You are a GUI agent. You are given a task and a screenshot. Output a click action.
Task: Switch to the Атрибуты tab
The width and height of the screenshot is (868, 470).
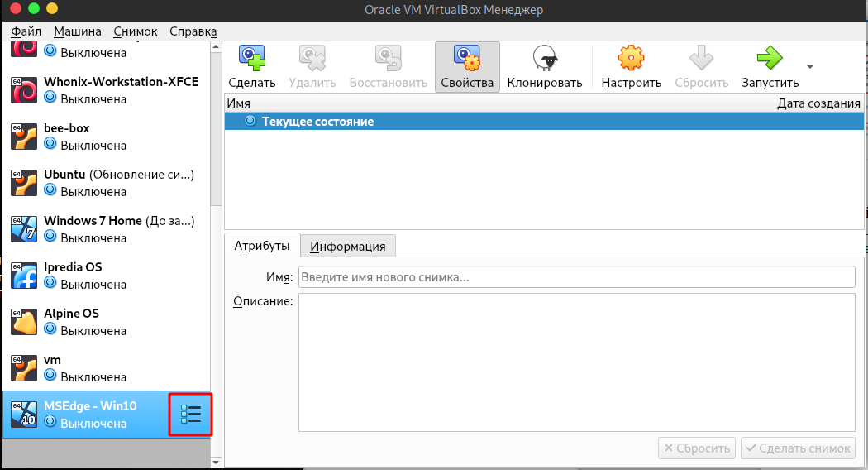tap(262, 246)
